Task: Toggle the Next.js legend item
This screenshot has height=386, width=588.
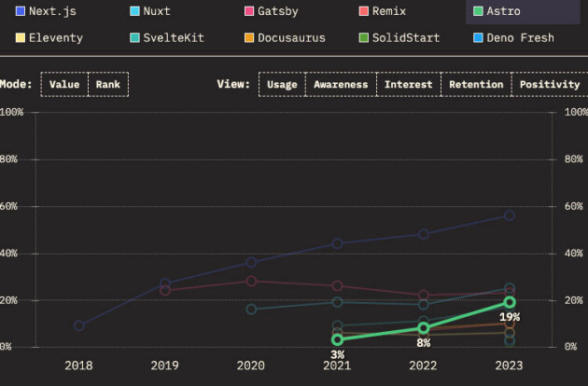Action: click(46, 11)
